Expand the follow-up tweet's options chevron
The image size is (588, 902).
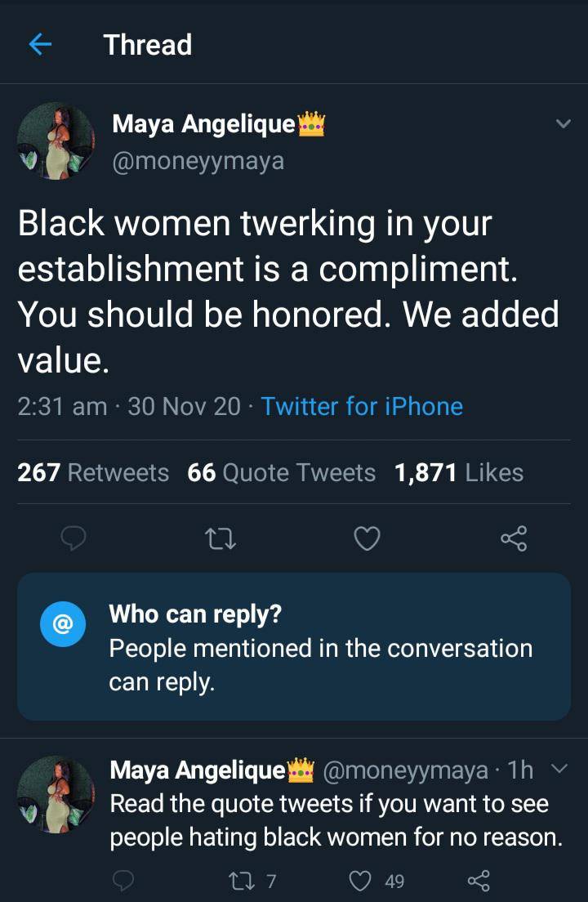click(x=558, y=769)
